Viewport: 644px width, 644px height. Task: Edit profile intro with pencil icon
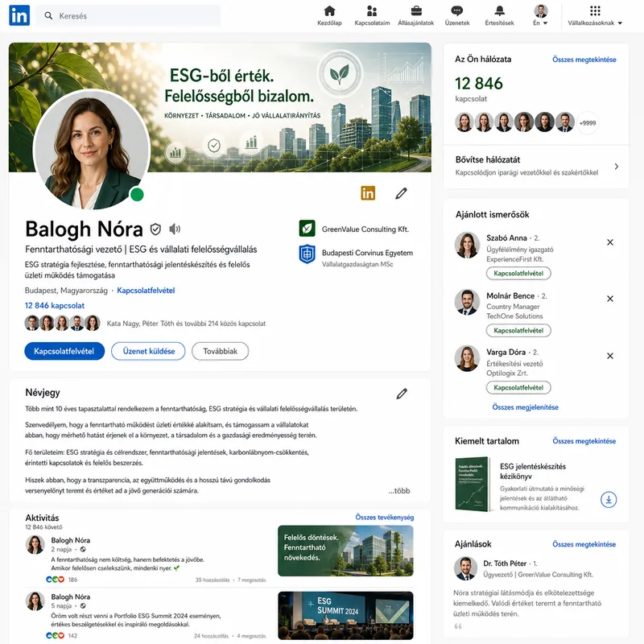401,193
